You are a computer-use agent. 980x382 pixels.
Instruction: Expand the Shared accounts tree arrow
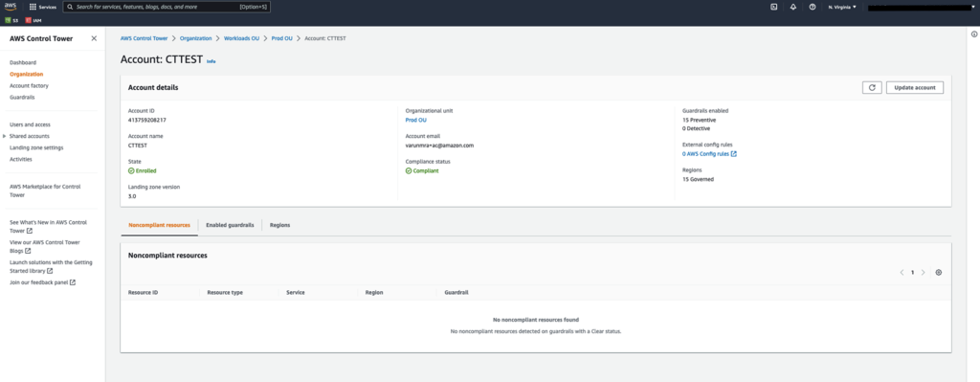tap(5, 136)
